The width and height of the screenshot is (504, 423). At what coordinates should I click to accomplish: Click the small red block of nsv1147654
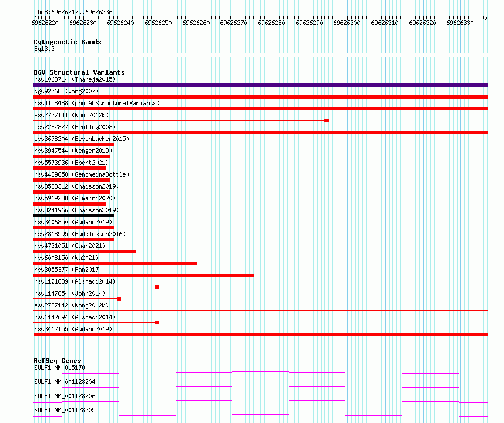[119, 299]
